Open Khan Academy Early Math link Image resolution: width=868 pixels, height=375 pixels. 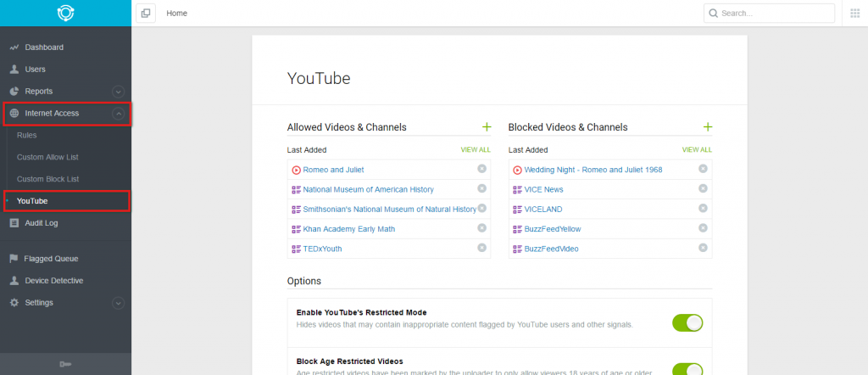pyautogui.click(x=348, y=229)
